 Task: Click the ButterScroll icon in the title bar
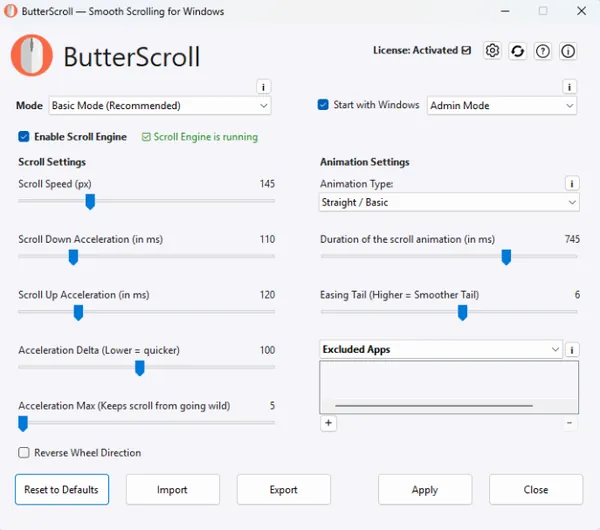tap(11, 11)
